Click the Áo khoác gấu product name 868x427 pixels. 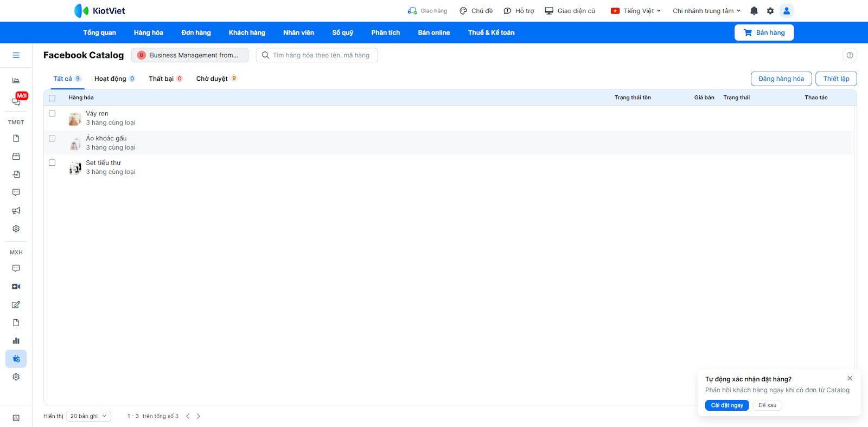point(106,138)
